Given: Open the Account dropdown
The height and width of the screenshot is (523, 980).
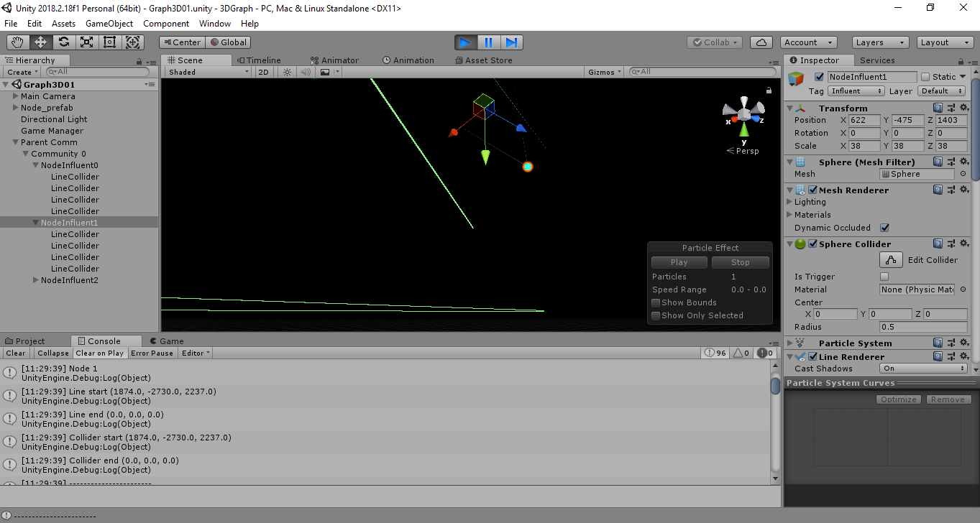Looking at the screenshot, I should 810,42.
